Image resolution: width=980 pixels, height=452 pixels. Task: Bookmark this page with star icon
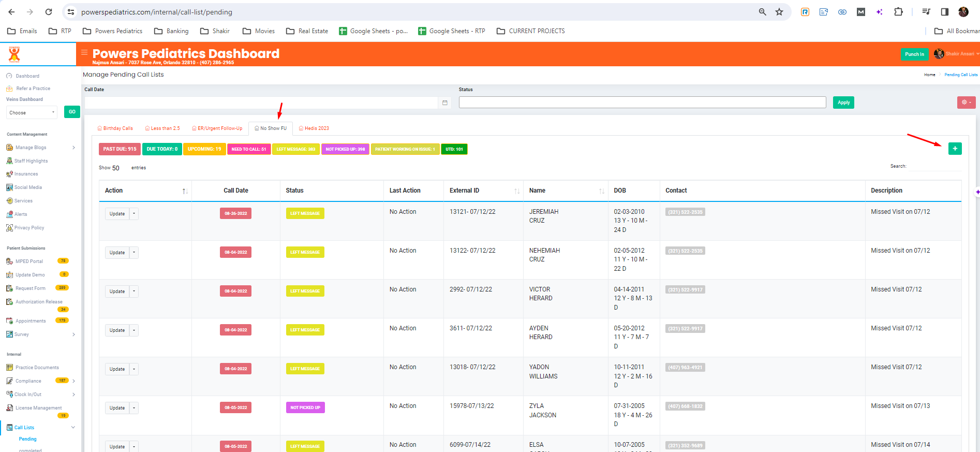pyautogui.click(x=779, y=12)
